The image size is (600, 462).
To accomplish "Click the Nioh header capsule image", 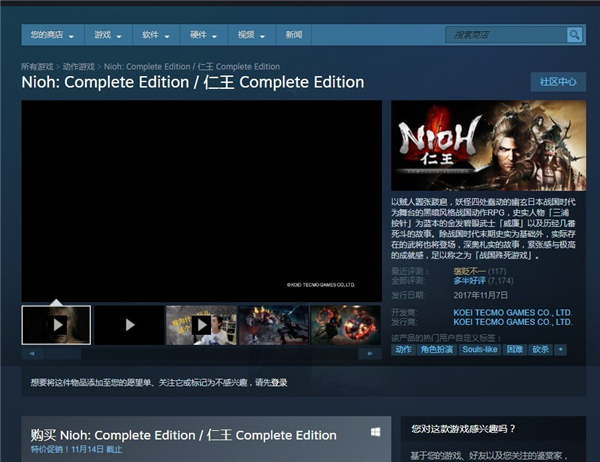I will pos(488,145).
